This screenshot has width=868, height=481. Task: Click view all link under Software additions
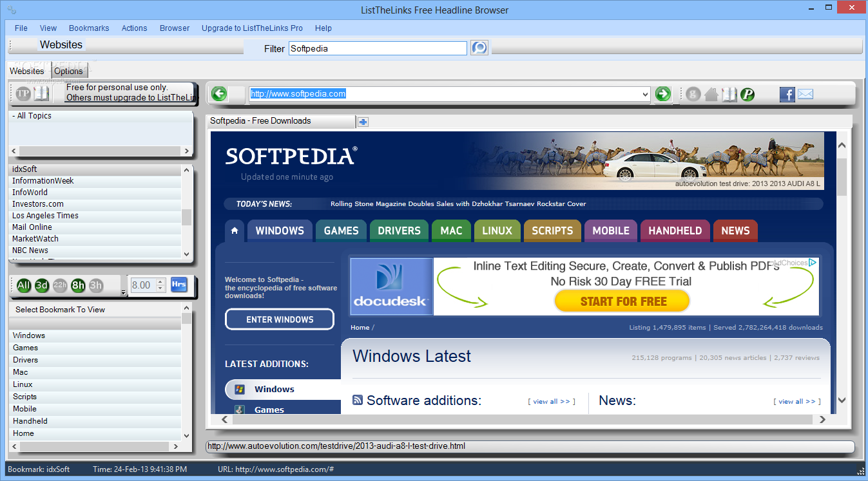click(x=552, y=402)
